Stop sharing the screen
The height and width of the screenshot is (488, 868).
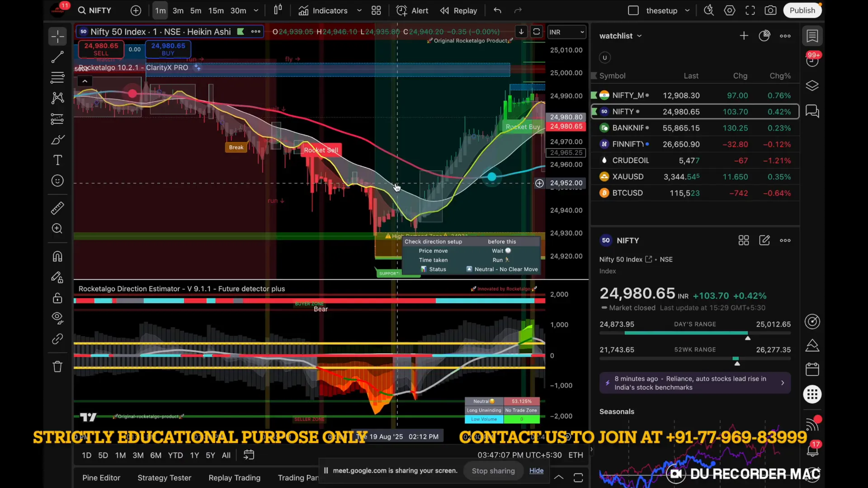click(x=493, y=471)
